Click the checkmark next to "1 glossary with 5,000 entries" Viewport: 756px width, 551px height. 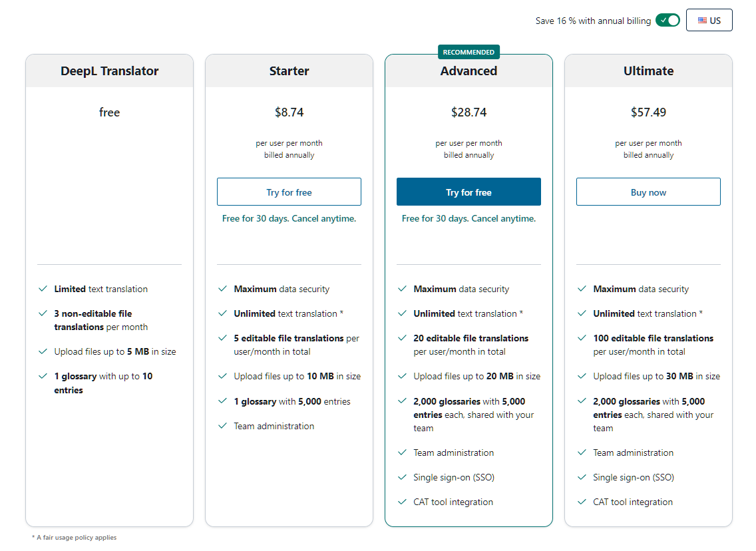click(x=222, y=401)
